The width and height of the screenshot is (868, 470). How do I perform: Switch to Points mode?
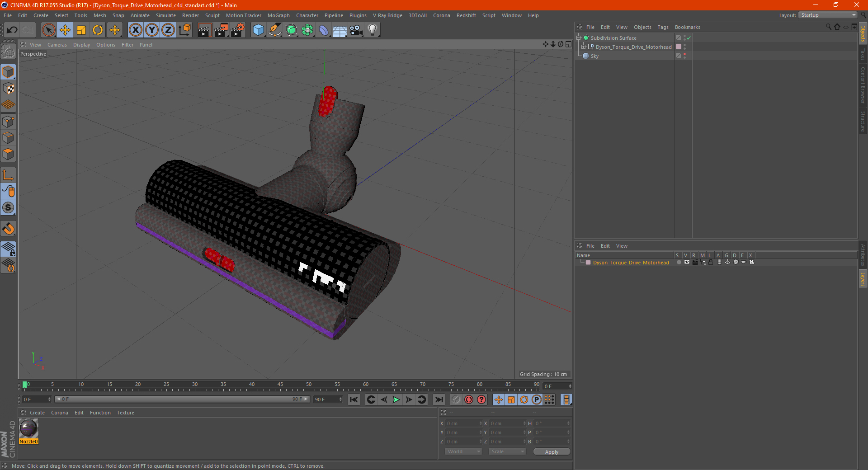coord(8,122)
